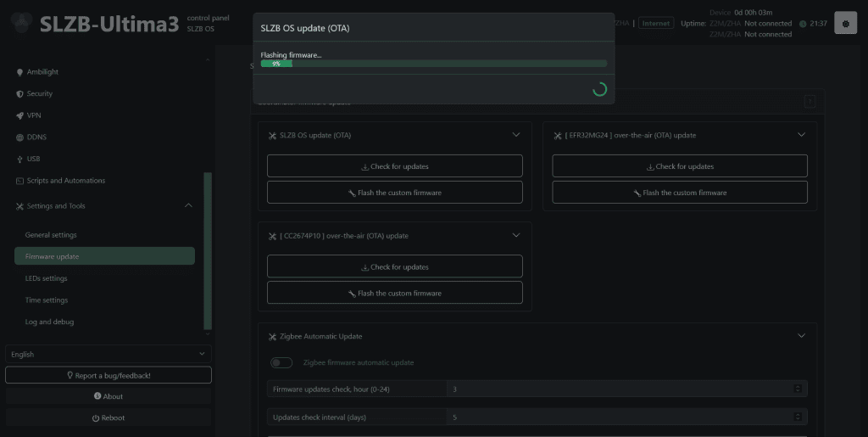The width and height of the screenshot is (868, 437).
Task: Go to LEDs settings page
Action: pyautogui.click(x=47, y=278)
